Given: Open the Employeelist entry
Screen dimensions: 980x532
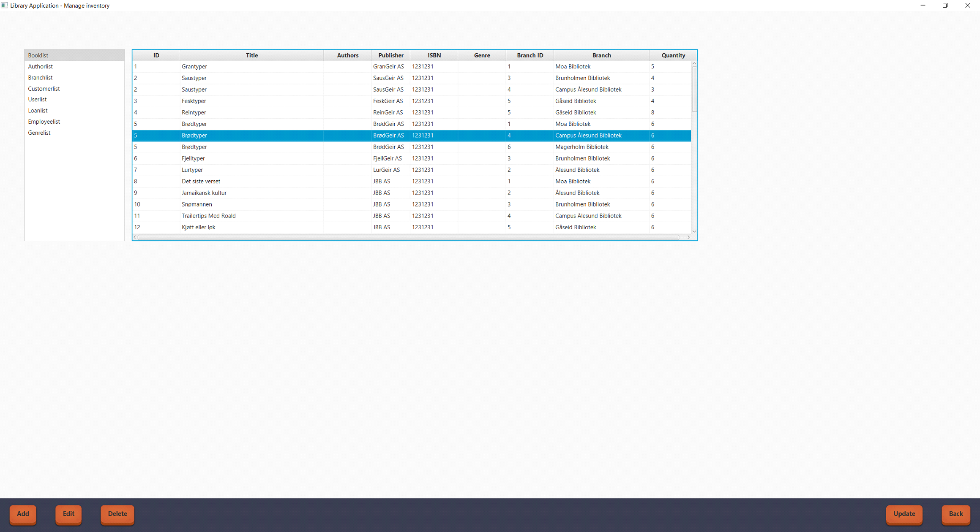Looking at the screenshot, I should click(x=44, y=122).
